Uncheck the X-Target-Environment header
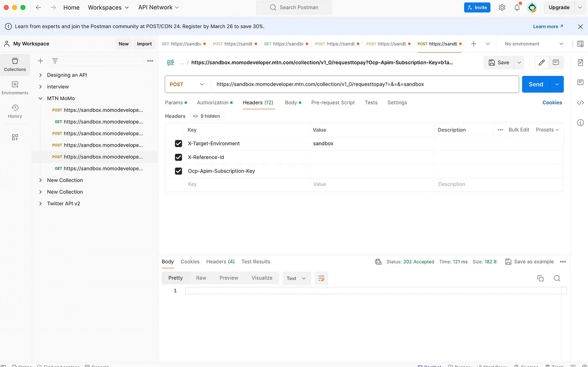The image size is (588, 367). (178, 143)
